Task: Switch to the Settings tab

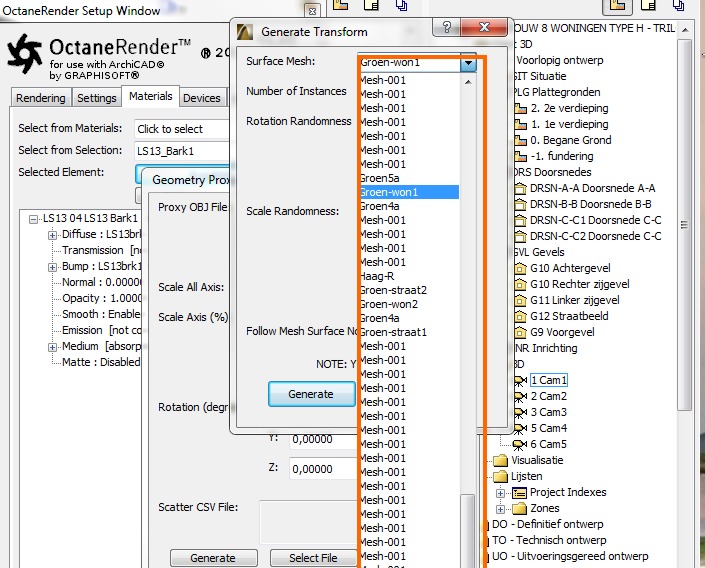Action: 97,98
